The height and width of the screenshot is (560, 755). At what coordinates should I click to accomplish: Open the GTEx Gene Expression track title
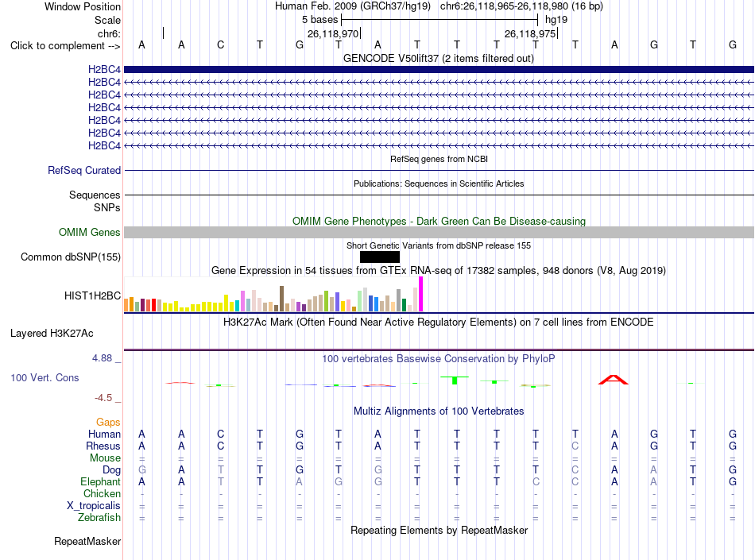(439, 270)
